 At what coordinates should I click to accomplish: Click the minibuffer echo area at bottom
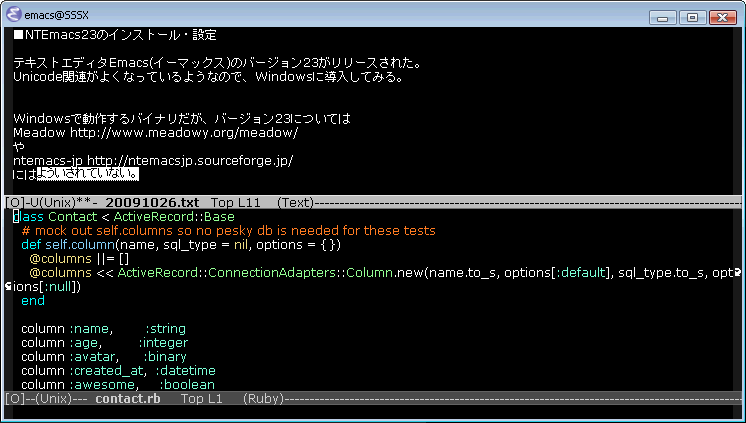point(373,412)
